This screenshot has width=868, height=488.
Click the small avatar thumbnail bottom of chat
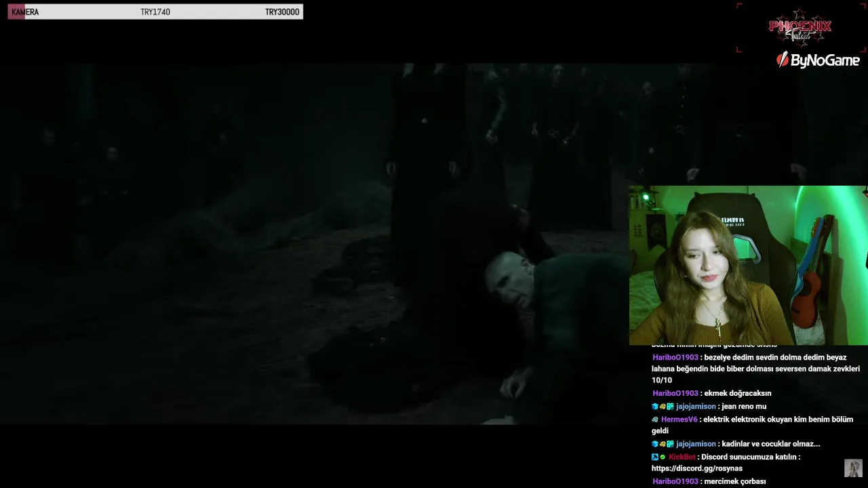click(853, 468)
